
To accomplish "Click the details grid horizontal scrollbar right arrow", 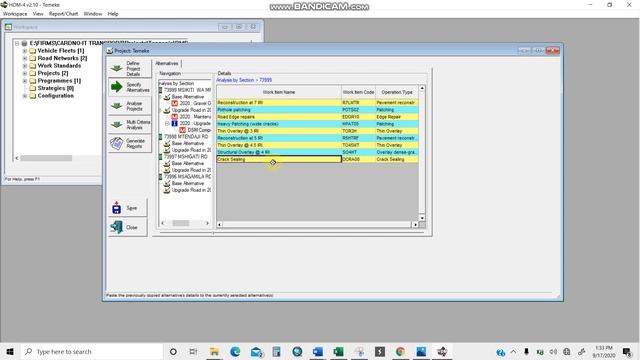I will (x=415, y=224).
